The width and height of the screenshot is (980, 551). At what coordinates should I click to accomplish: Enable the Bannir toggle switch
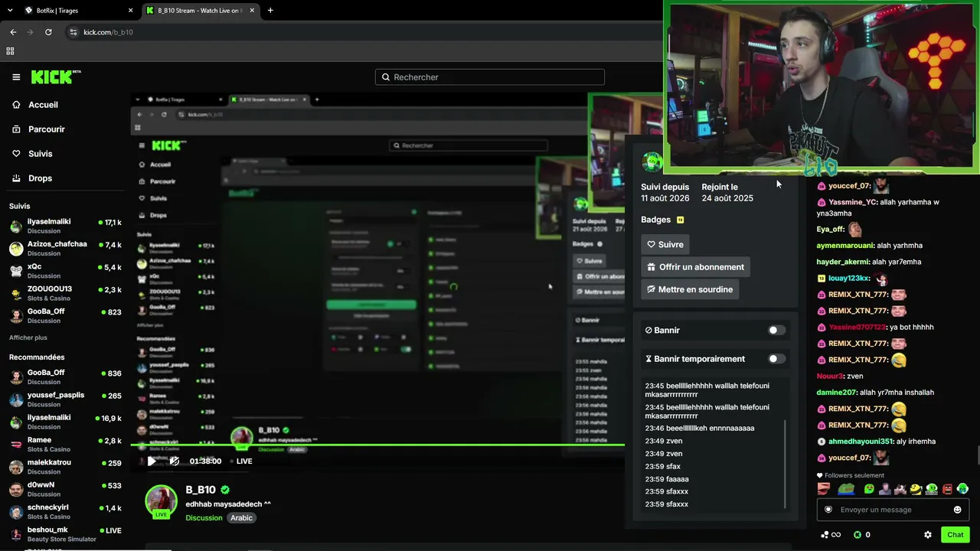click(776, 331)
